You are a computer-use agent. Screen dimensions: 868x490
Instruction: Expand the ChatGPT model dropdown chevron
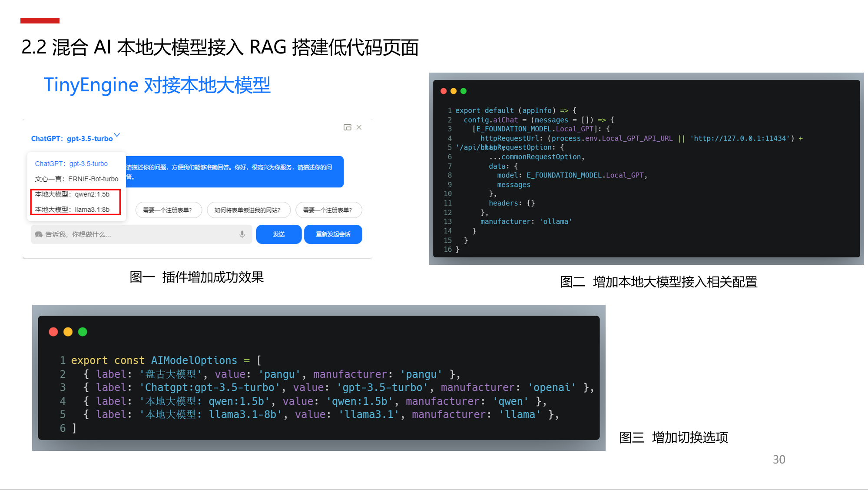pos(117,135)
